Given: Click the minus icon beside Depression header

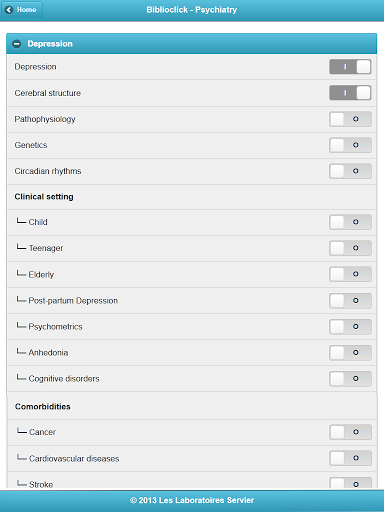Looking at the screenshot, I should click(17, 44).
